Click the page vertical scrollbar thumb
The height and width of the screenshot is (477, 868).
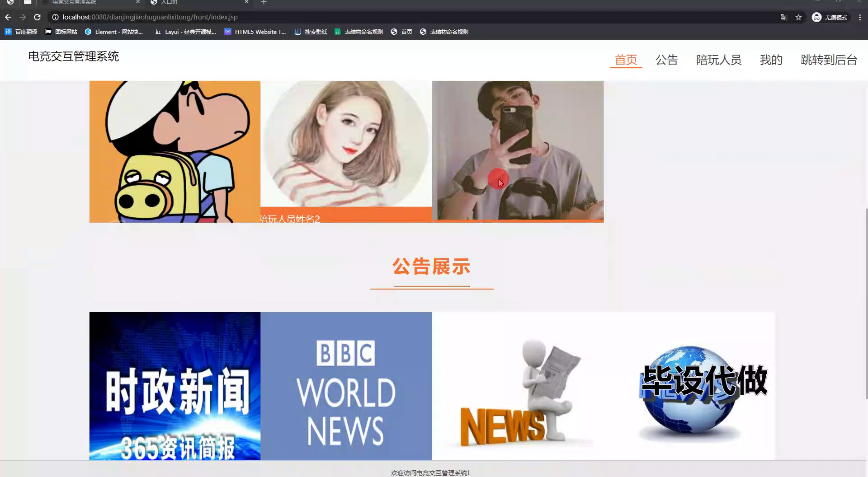tap(866, 304)
